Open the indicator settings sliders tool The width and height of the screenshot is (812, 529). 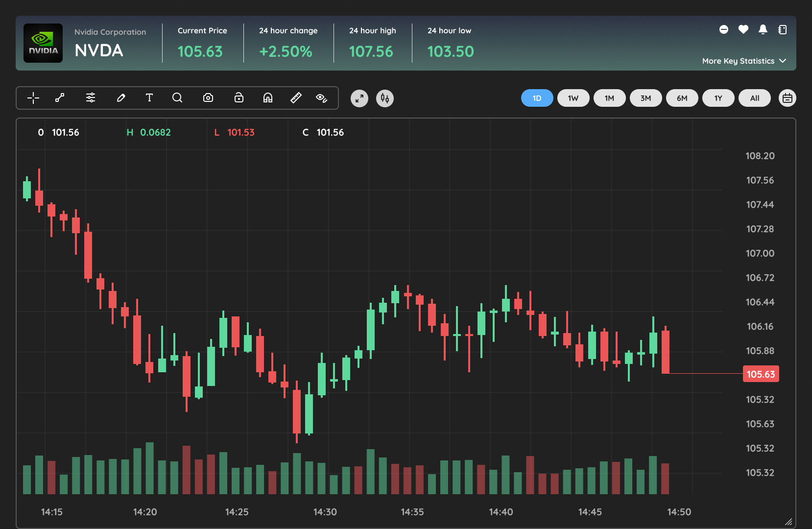[x=91, y=98]
